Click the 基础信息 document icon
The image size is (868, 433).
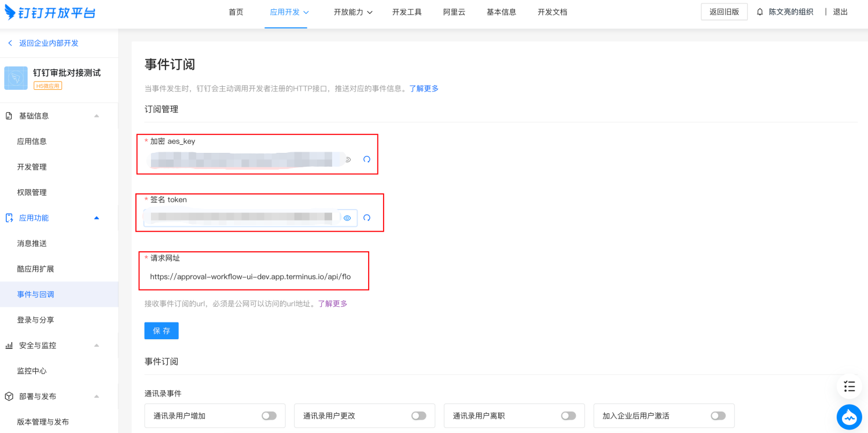9,116
